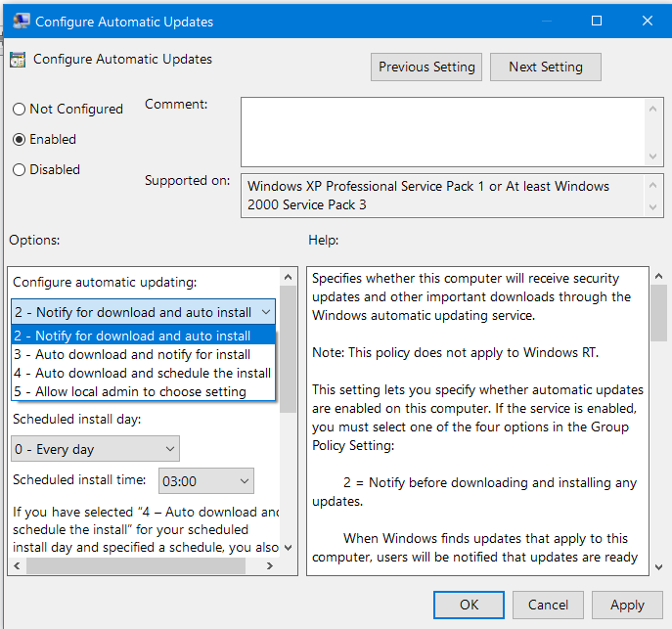
Task: Click the Options panel horizontal scrollbar thumb
Action: [x=136, y=566]
